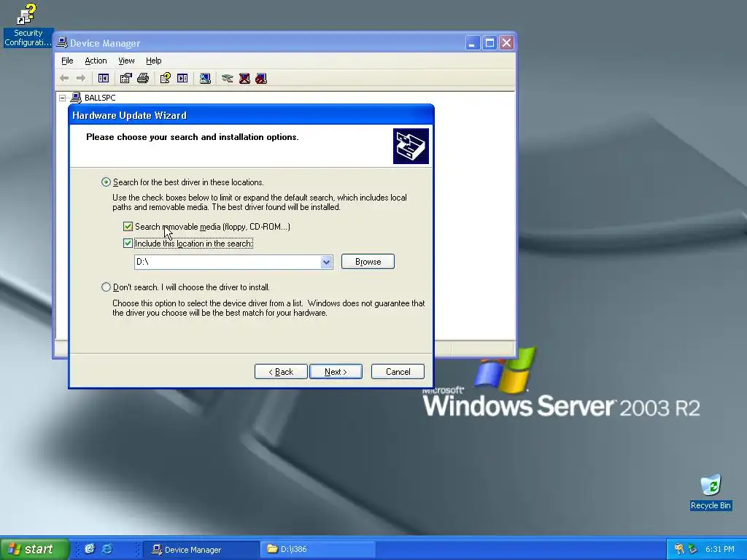Click the safely remove hardware tray icon

[692, 549]
